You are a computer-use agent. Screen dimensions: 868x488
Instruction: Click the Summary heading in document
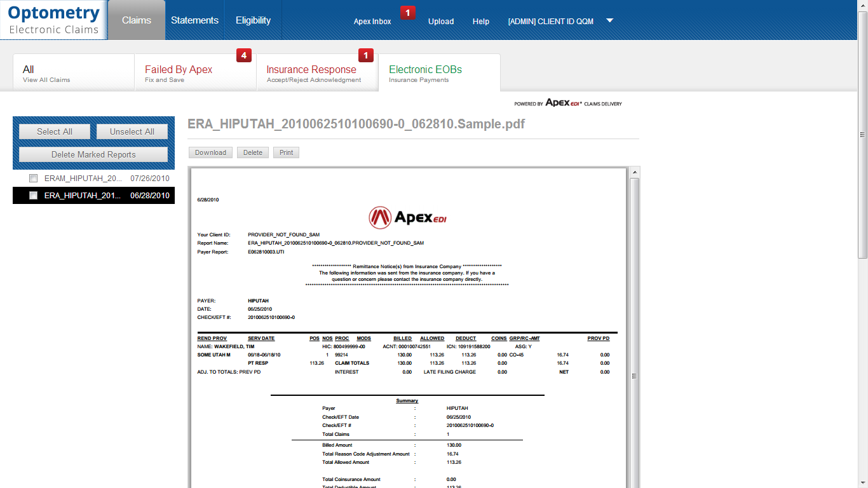(x=407, y=401)
